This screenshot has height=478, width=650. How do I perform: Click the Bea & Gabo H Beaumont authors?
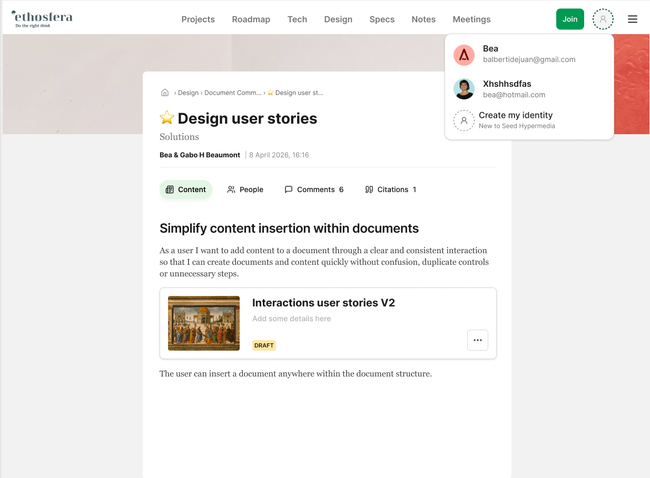[x=200, y=155]
